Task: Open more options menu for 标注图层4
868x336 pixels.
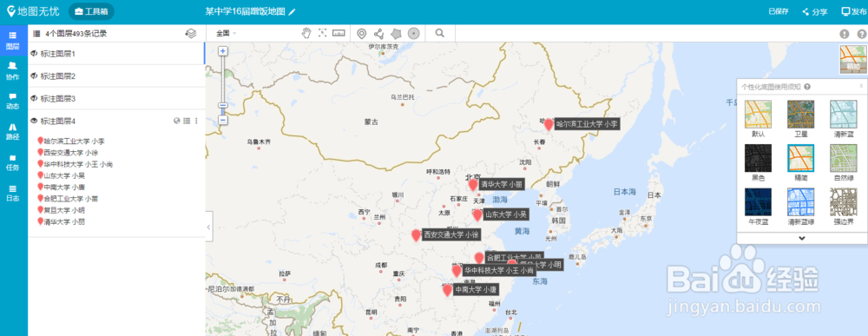Action: (196, 121)
